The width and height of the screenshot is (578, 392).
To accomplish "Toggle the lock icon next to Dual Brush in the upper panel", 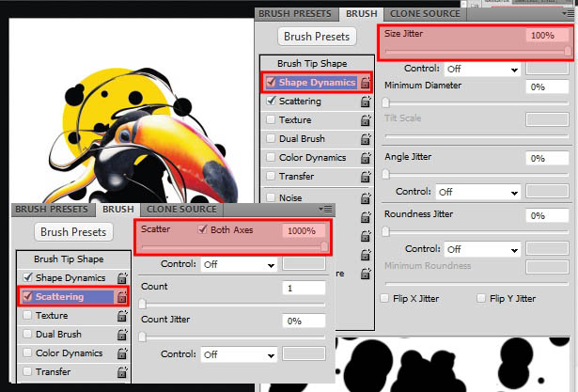I will pos(366,139).
